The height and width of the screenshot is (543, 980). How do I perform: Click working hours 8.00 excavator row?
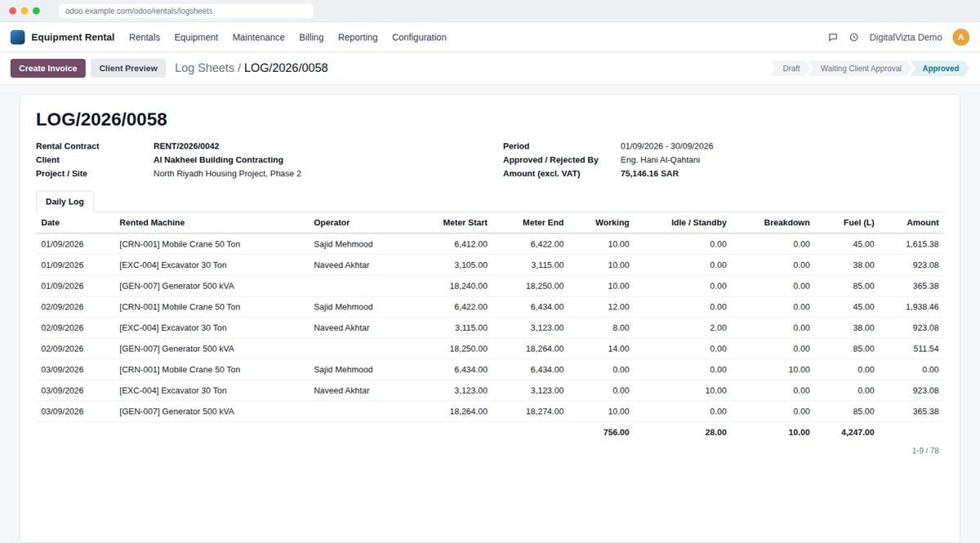[x=621, y=327]
